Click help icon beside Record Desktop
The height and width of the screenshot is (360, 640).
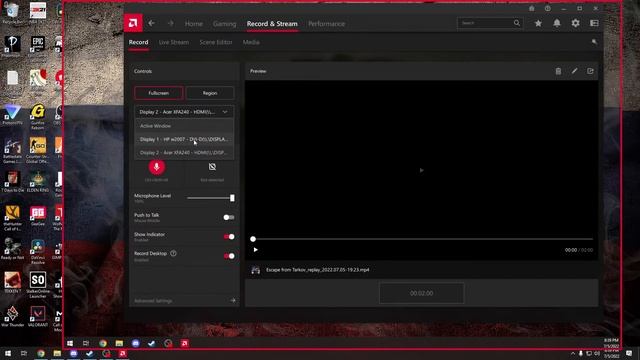click(173, 253)
